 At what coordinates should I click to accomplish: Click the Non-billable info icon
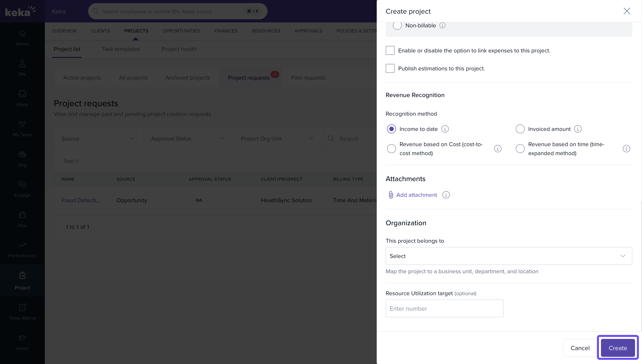tap(442, 26)
